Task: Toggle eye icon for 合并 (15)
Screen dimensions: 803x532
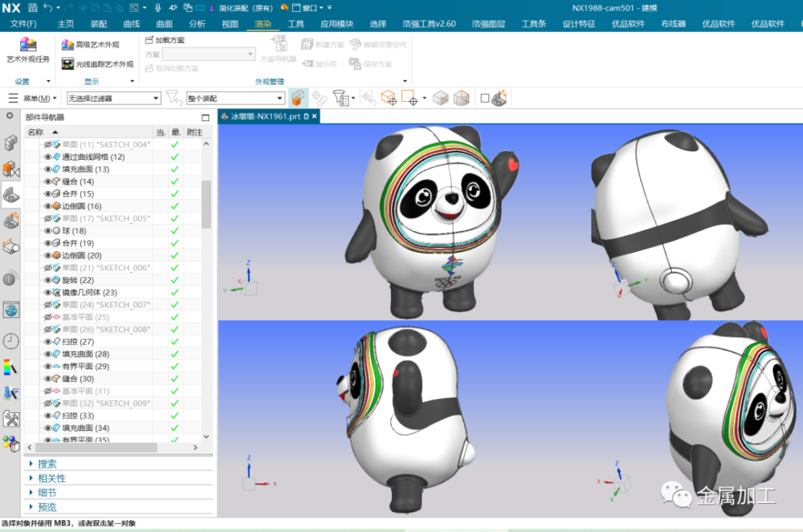Action: 47,194
